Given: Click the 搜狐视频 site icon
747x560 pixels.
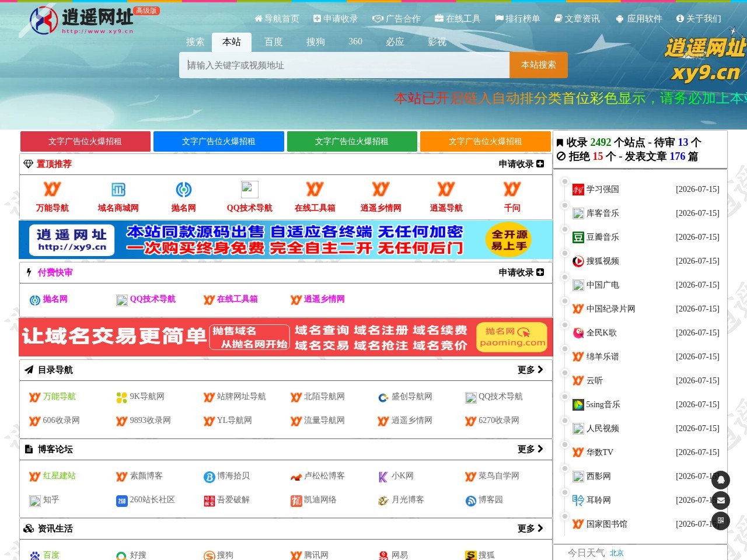Looking at the screenshot, I should (x=578, y=261).
